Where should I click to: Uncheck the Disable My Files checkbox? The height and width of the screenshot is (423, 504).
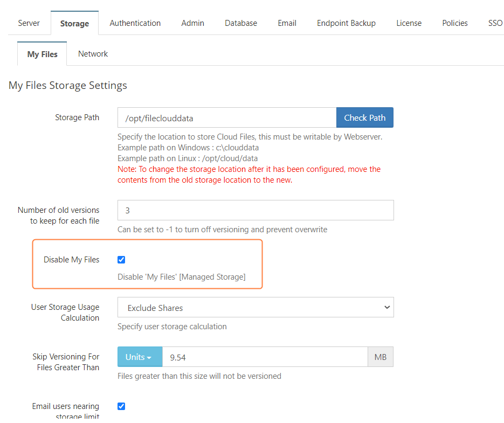click(121, 260)
